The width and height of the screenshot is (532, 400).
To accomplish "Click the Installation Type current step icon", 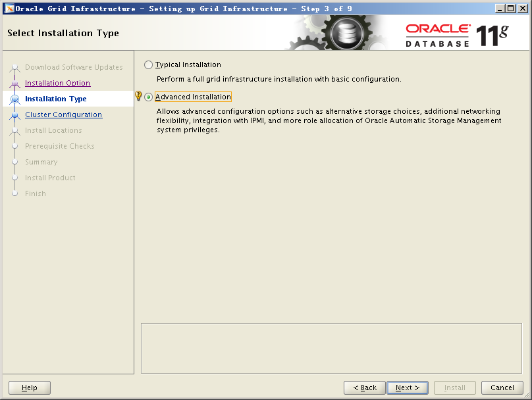I will (15, 99).
